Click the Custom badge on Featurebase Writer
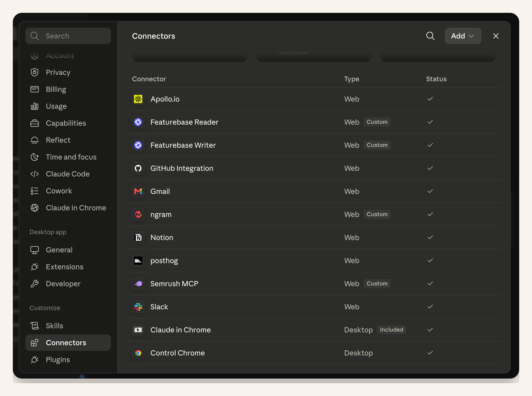Image resolution: width=532 pixels, height=396 pixels. pyautogui.click(x=377, y=145)
